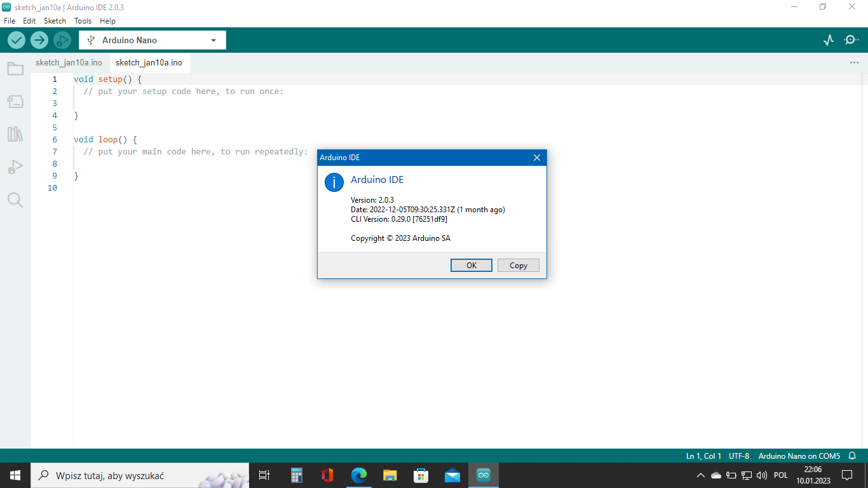Close the Arduino IDE about dialog
Screen dimensions: 868x488
536,158
